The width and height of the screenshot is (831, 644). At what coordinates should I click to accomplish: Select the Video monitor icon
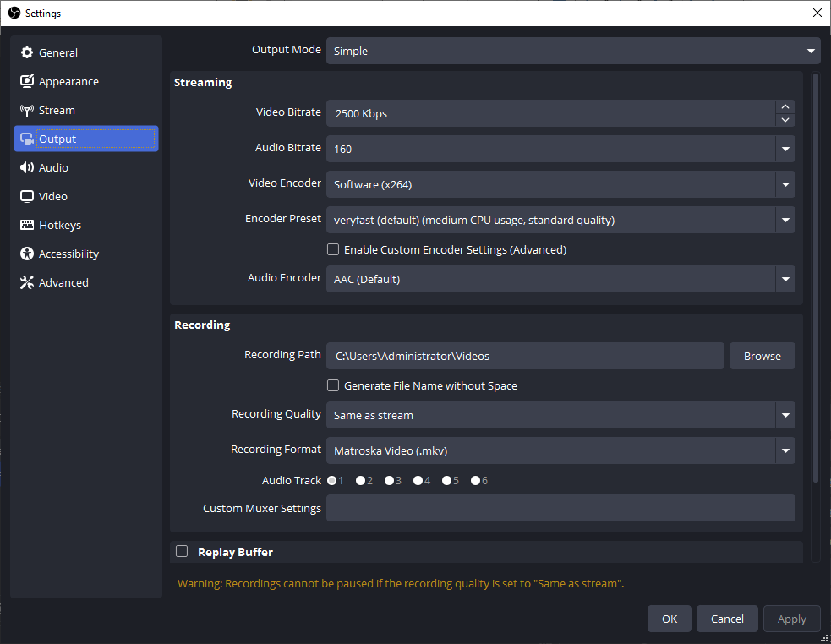(27, 196)
